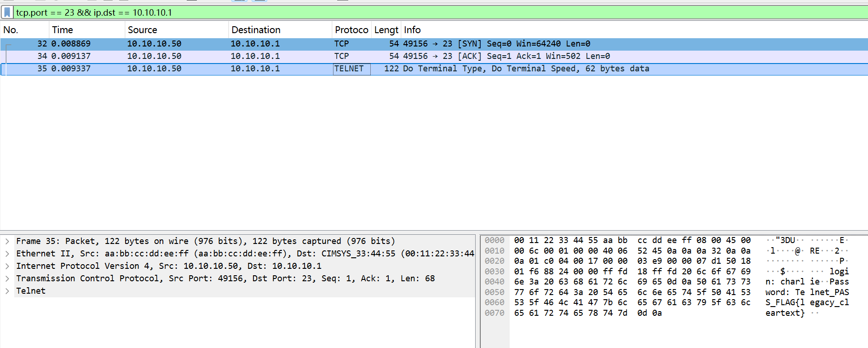868x348 pixels.
Task: Expand the Ethernet II tree arrow
Action: pyautogui.click(x=7, y=254)
